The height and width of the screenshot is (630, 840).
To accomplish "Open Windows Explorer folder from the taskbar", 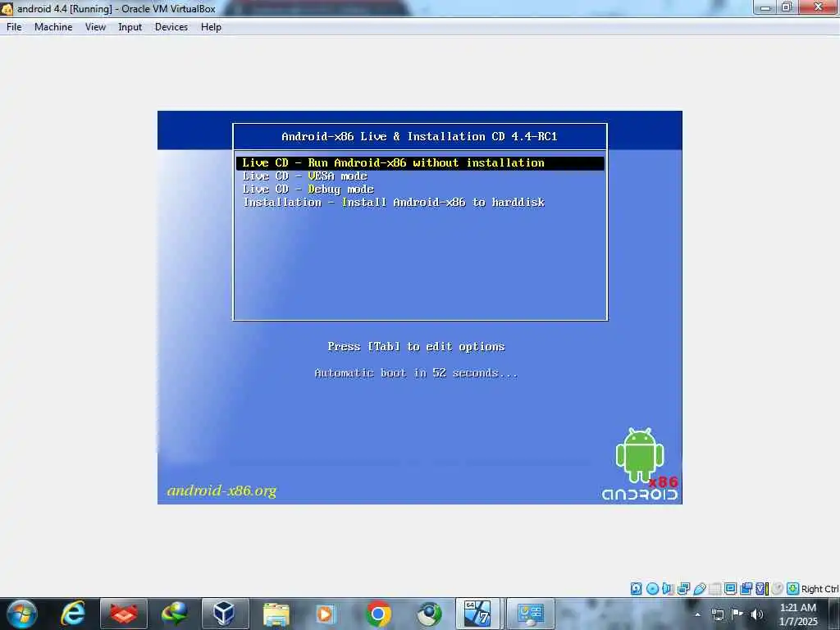I will pyautogui.click(x=276, y=614).
